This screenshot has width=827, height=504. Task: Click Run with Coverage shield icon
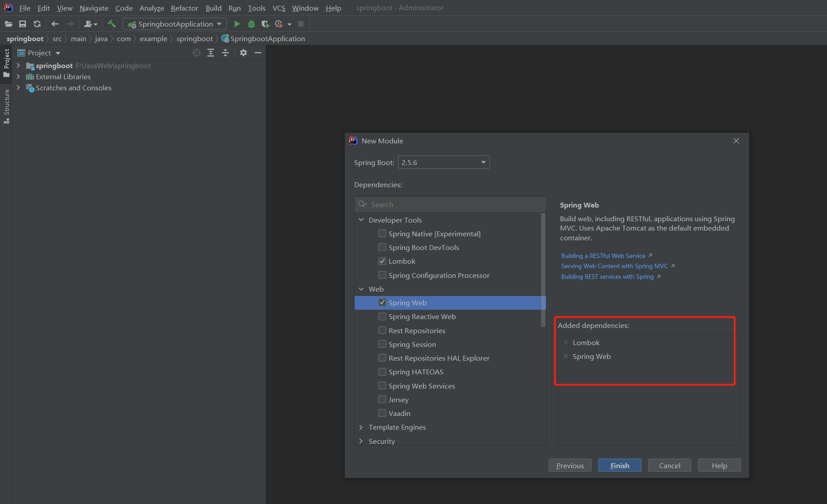pos(265,24)
